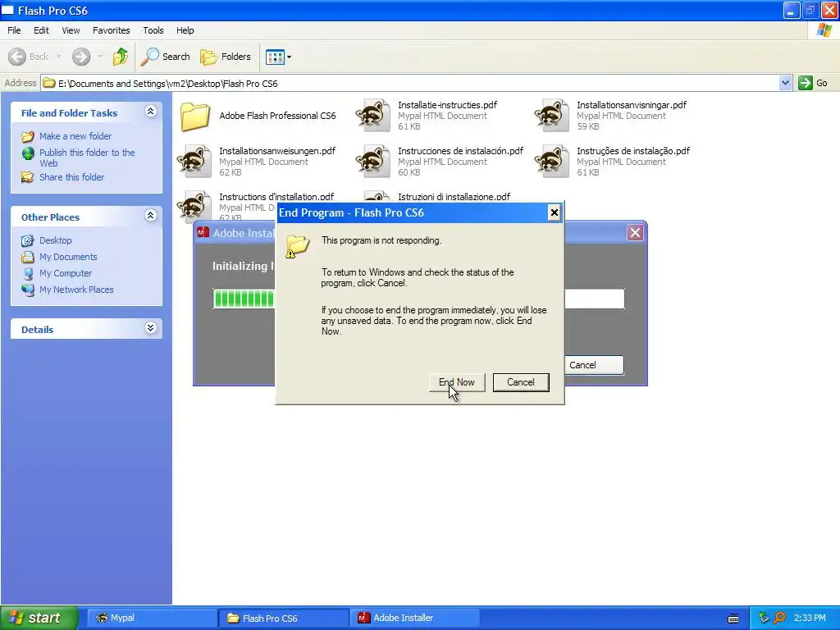Screen dimensions: 840x630
Task: Click the warning folder icon in dialog
Action: click(x=297, y=246)
